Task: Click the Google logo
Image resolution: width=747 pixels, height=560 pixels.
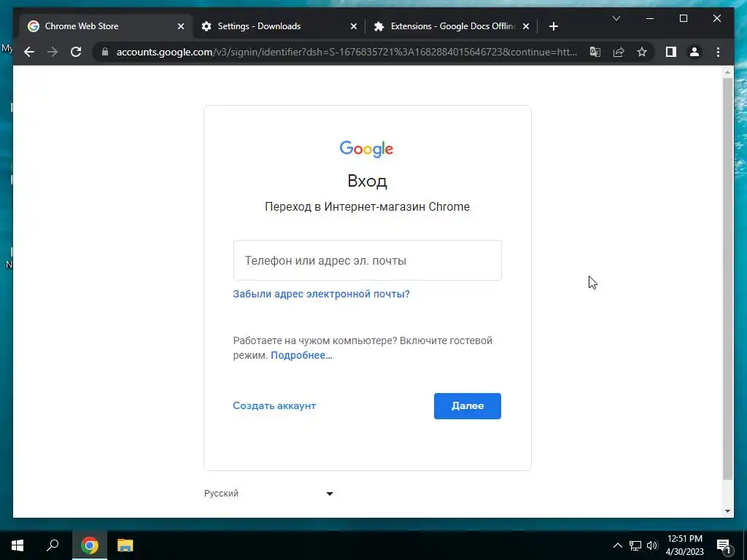Action: (x=366, y=149)
